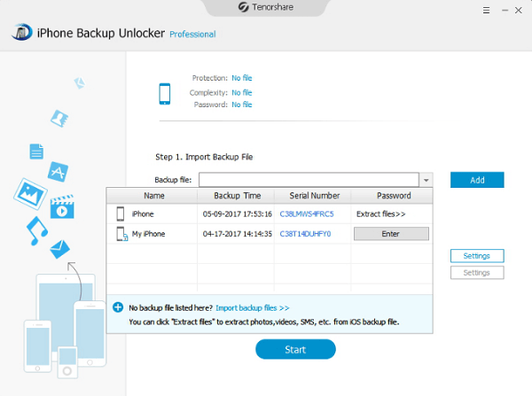
Task: Select backup time 04-17-2017 14:14:35
Action: (237, 234)
